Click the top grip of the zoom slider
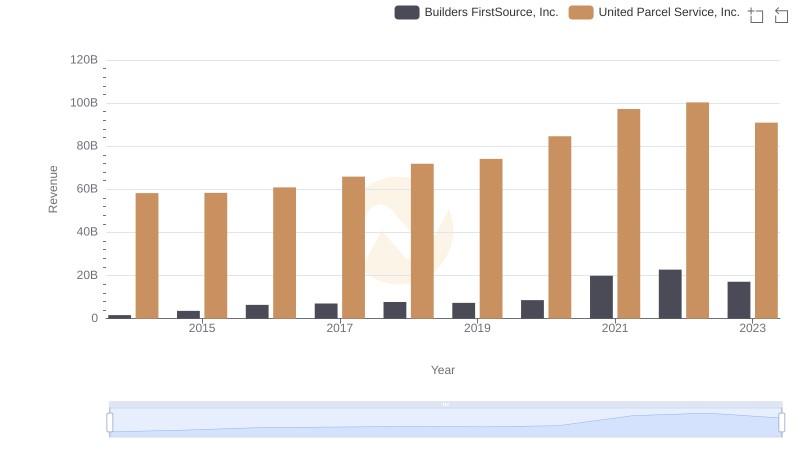The width and height of the screenshot is (800, 461). click(445, 404)
